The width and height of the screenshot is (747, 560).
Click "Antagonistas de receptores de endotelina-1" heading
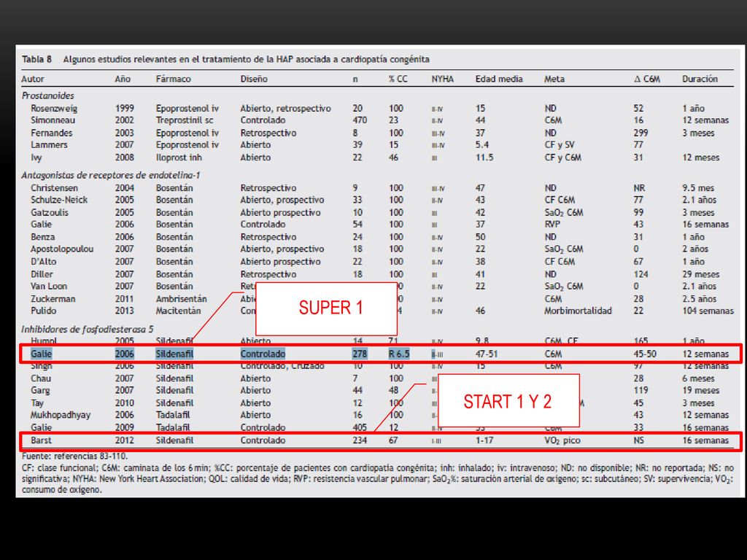pos(111,175)
